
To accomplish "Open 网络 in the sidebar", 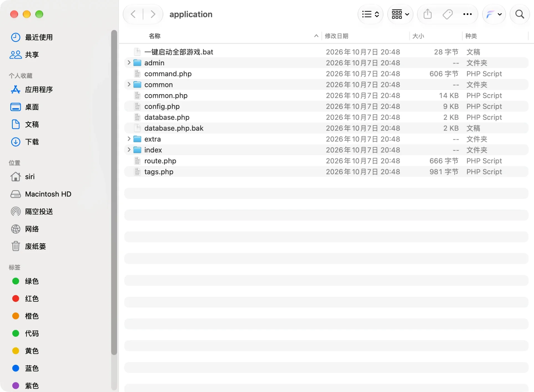I will click(24, 229).
